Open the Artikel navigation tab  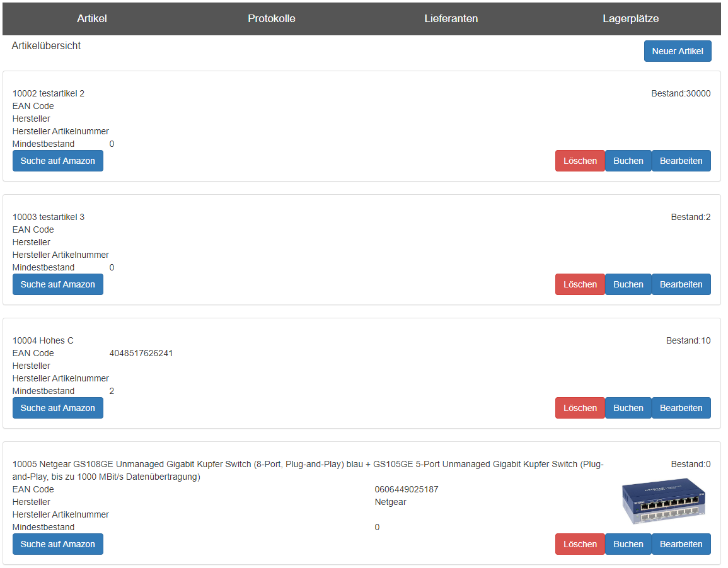click(x=92, y=18)
